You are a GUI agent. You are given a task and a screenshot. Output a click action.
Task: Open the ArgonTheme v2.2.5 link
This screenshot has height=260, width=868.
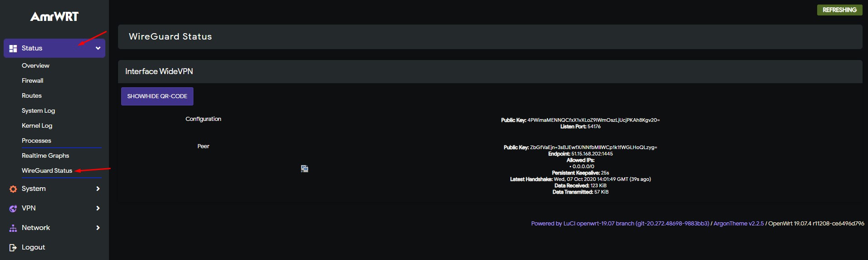pos(739,224)
